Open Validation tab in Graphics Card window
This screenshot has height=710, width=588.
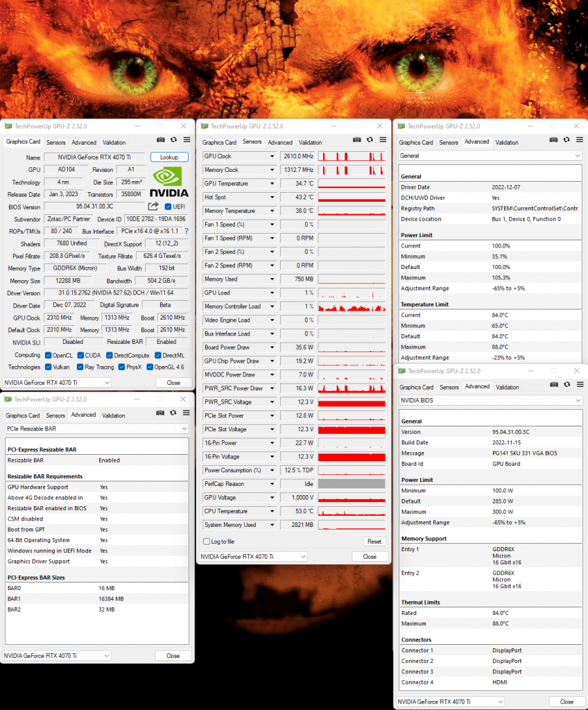point(114,142)
